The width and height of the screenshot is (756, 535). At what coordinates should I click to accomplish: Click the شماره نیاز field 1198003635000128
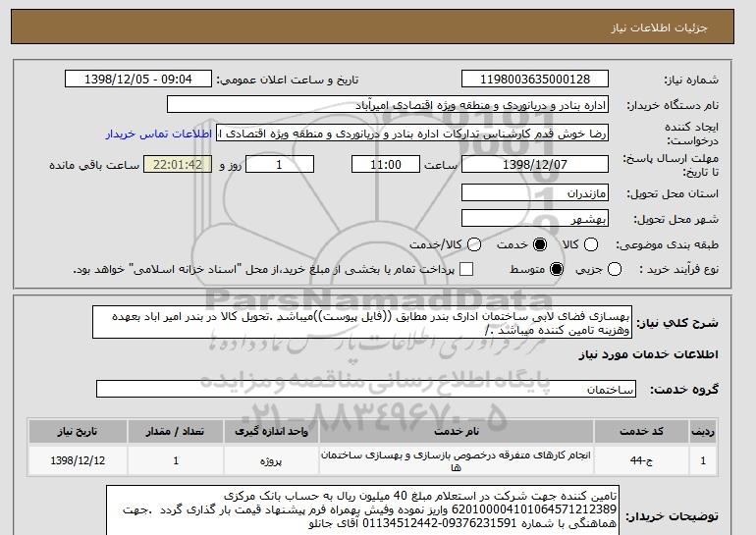pyautogui.click(x=535, y=80)
